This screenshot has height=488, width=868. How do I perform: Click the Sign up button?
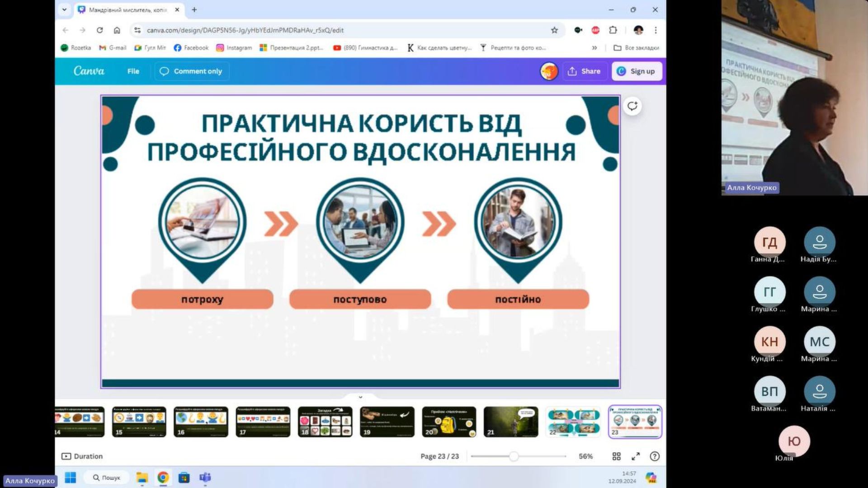[637, 71]
